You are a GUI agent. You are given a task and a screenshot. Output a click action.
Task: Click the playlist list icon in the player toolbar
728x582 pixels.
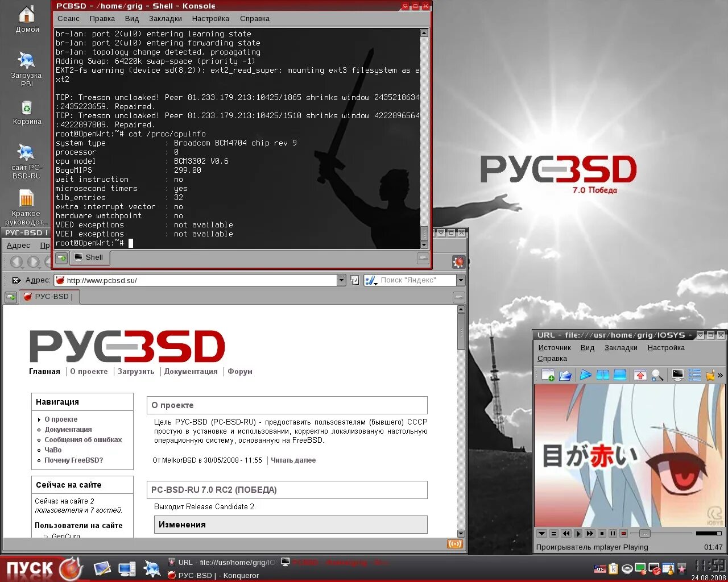pyautogui.click(x=694, y=375)
